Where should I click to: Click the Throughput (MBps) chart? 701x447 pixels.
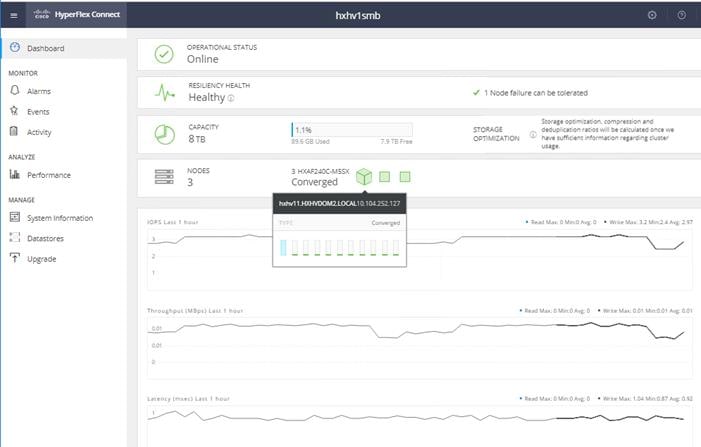click(419, 348)
